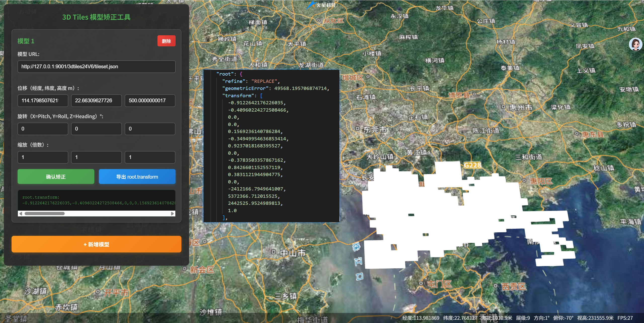This screenshot has height=323, width=644.
Task: Click the 经度:113.981869 status readout
Action: (x=421, y=318)
